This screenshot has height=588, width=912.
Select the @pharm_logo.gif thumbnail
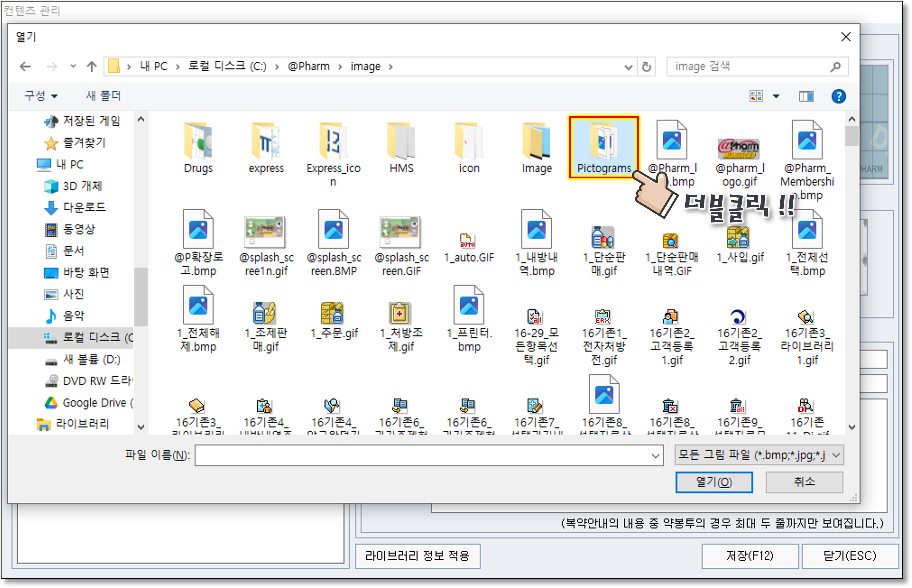coord(738,149)
